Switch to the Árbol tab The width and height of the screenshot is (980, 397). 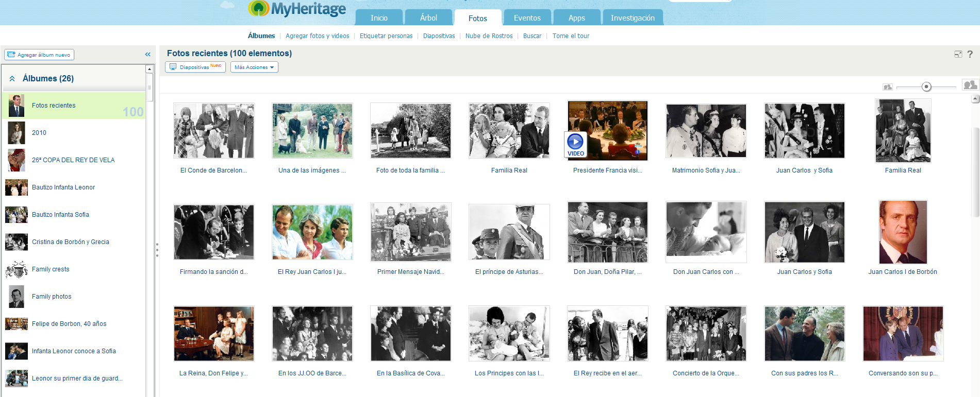(428, 18)
